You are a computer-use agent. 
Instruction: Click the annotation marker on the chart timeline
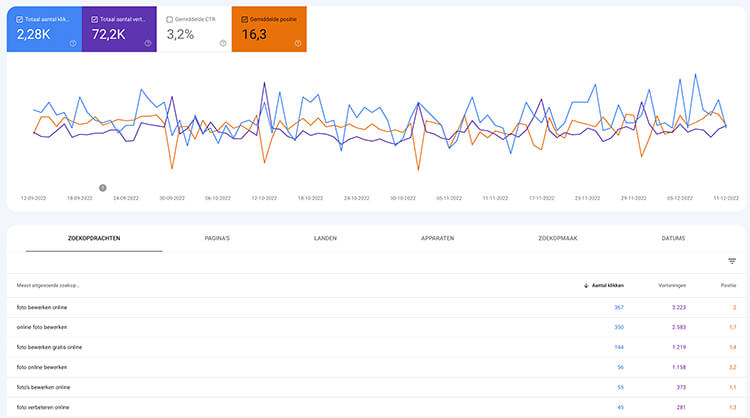pos(102,187)
